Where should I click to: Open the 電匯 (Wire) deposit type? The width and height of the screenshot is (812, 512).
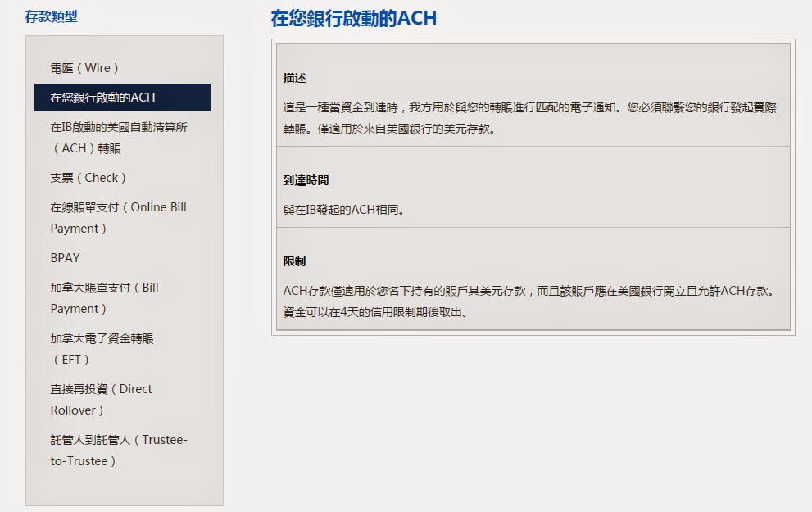84,68
